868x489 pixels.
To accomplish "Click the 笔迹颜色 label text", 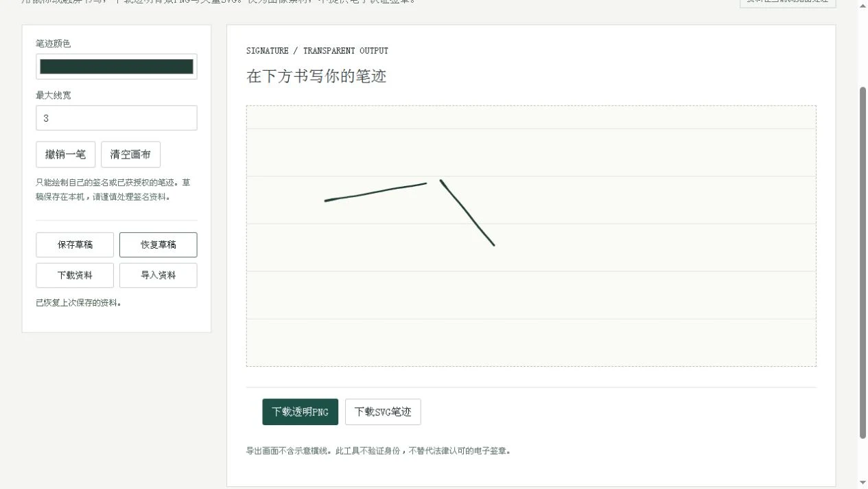I will 54,43.
